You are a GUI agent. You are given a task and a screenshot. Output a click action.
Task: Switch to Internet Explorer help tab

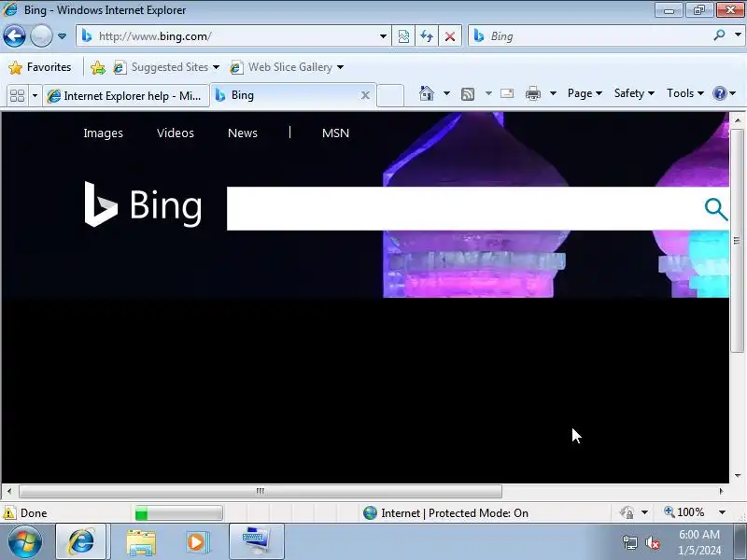[126, 96]
